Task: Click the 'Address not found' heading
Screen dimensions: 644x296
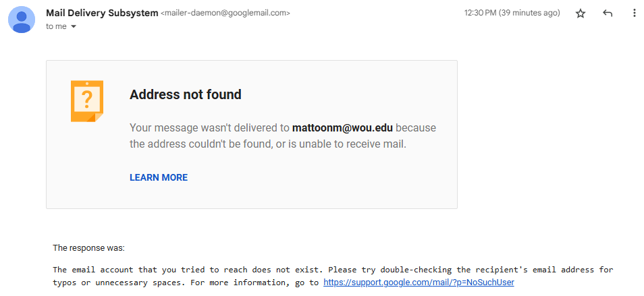Action: [185, 94]
